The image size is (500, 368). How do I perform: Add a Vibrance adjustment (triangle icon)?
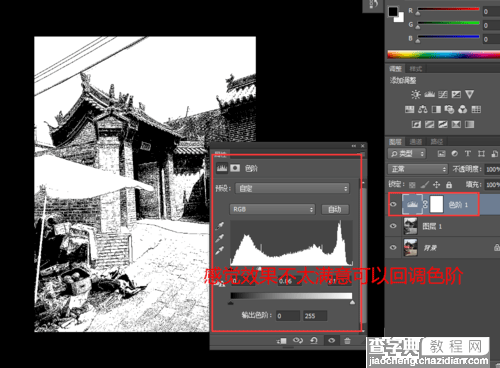[x=469, y=94]
